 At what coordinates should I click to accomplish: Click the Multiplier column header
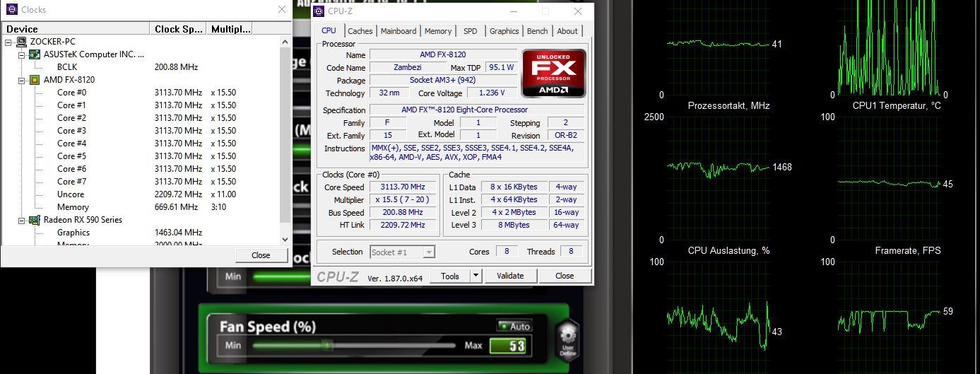[x=230, y=29]
